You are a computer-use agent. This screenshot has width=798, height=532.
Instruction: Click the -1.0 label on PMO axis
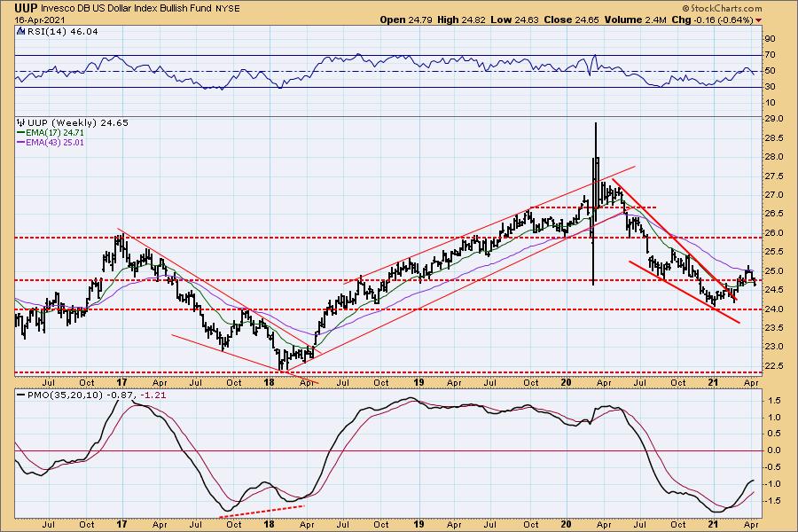point(773,484)
